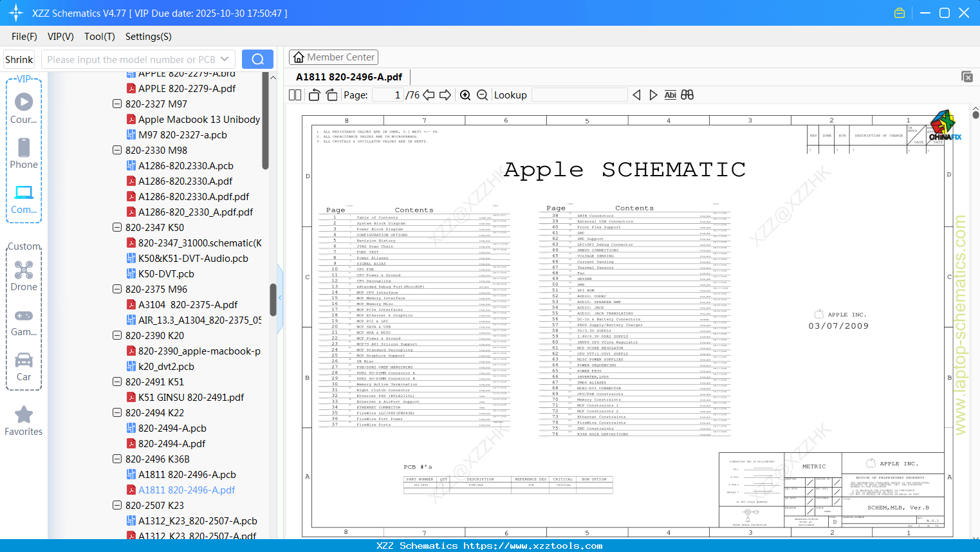This screenshot has width=980, height=552.
Task: Open the Car category
Action: (24, 366)
